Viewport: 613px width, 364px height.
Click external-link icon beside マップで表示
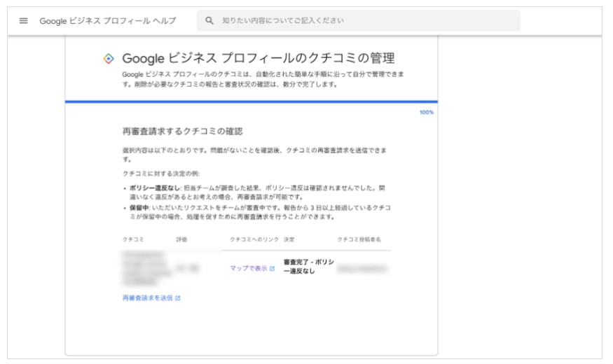272,268
